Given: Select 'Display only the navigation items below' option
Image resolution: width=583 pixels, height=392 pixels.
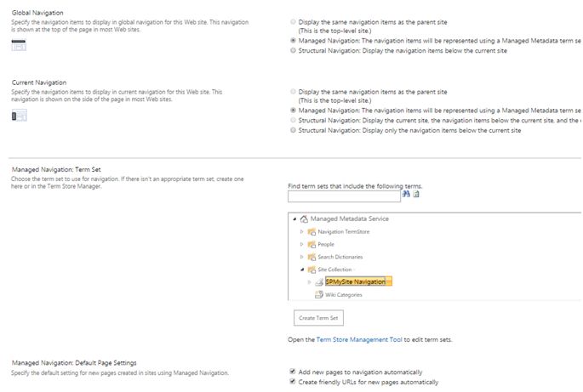Looking at the screenshot, I should point(294,130).
